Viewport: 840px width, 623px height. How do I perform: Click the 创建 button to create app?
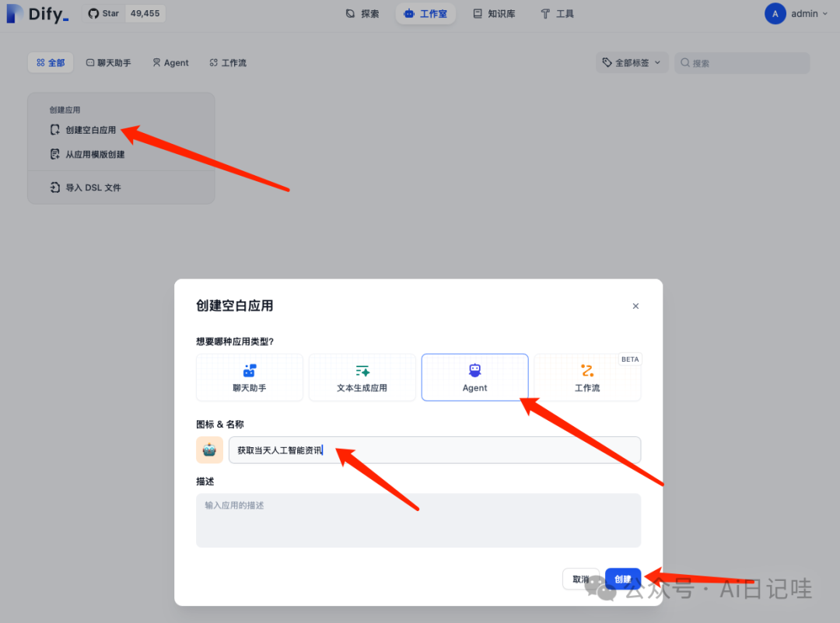click(622, 579)
